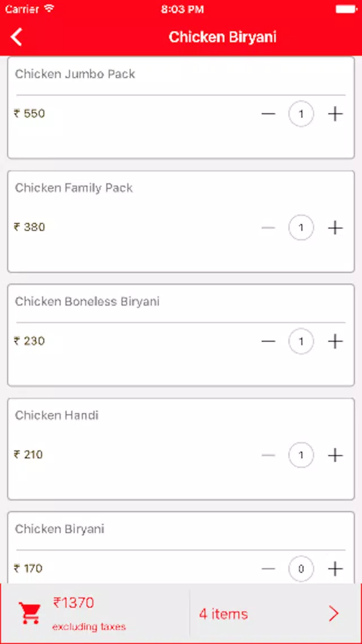This screenshot has width=362, height=644.
Task: Increase Chicken Boneless Biryani quantity
Action: pos(335,341)
